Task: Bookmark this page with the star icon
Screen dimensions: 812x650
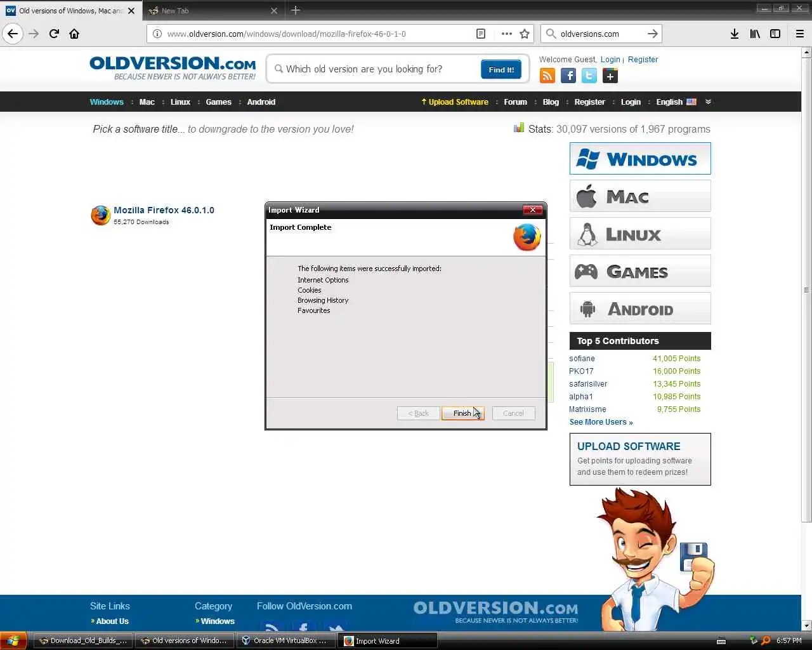Action: coord(525,34)
